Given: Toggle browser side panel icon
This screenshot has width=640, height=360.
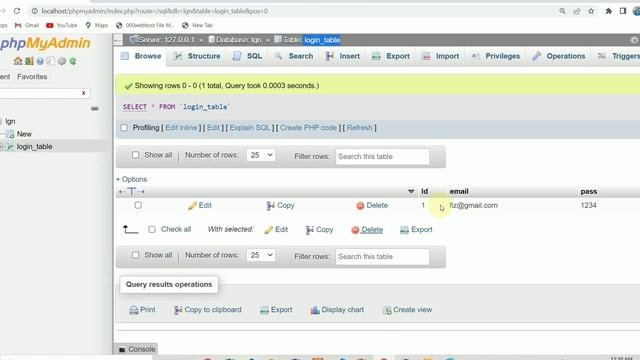Looking at the screenshot, I should tap(623, 11).
